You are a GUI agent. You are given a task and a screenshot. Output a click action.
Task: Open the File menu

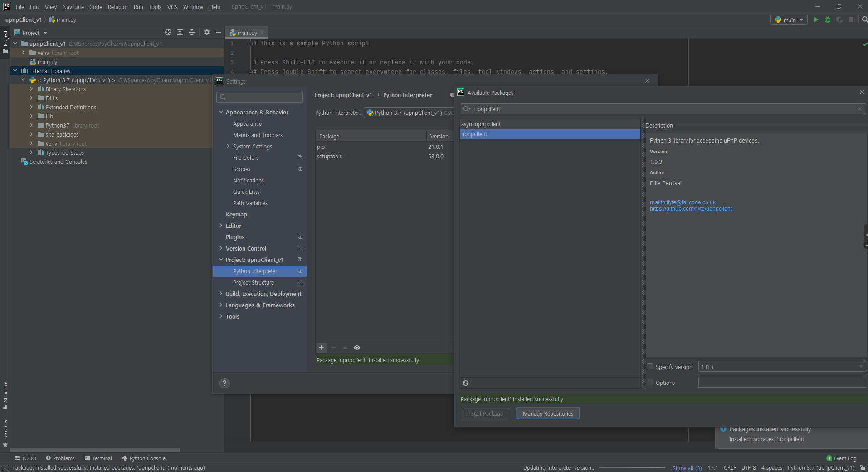20,7
